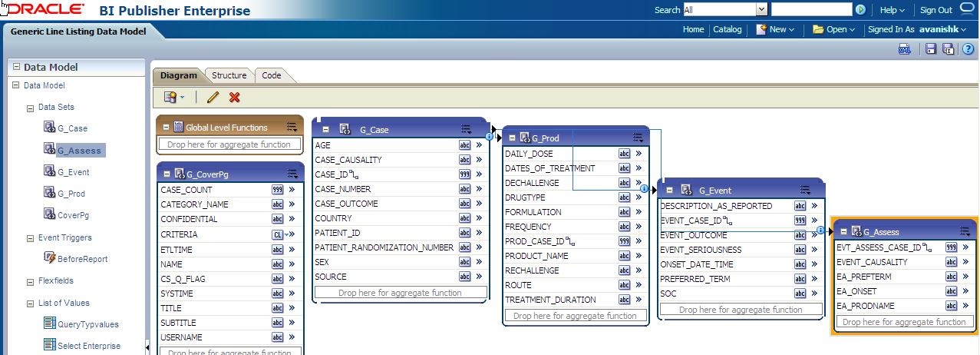The height and width of the screenshot is (355, 980).
Task: Click the abc data type icon for AGE
Action: click(x=464, y=145)
